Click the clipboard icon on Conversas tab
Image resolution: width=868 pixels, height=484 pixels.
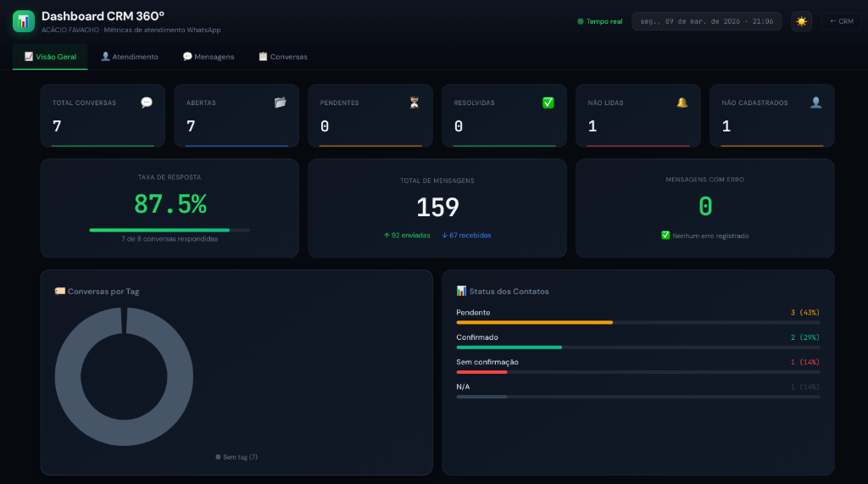[263, 57]
